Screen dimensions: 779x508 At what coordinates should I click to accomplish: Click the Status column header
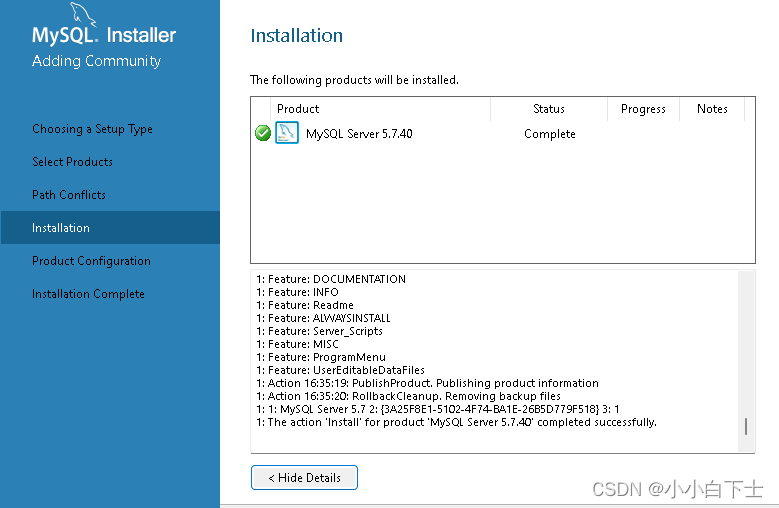point(548,109)
